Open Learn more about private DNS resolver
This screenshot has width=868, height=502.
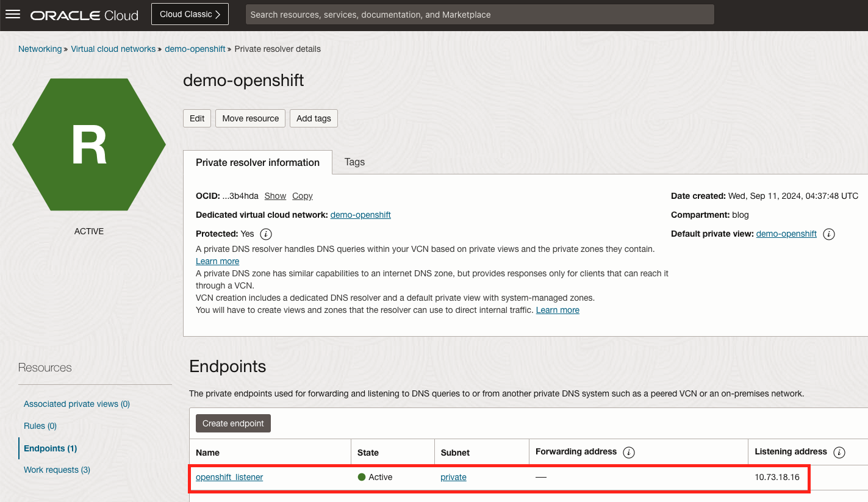(x=217, y=261)
